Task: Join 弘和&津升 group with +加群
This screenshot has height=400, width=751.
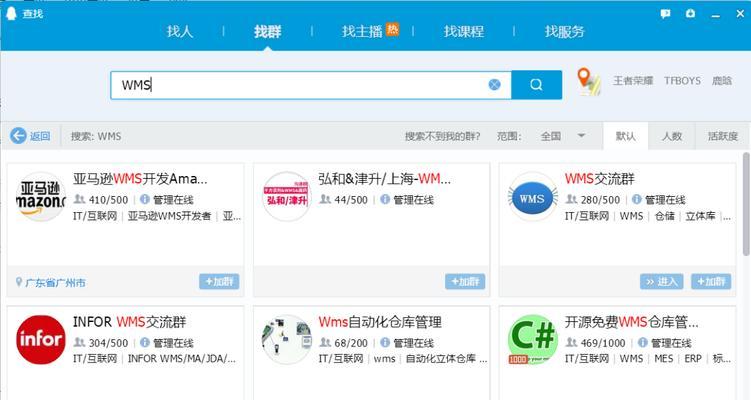Action: [465, 282]
